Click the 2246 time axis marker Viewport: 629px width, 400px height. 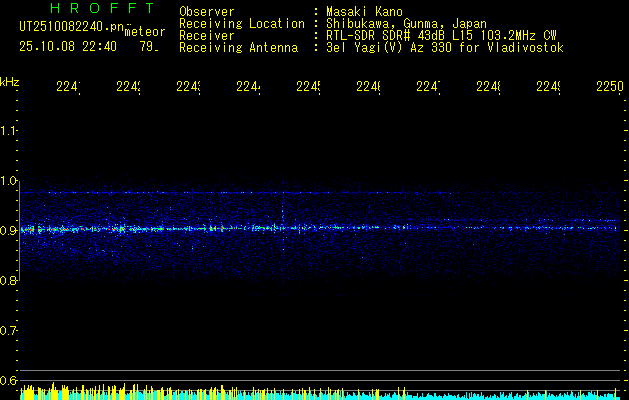click(369, 87)
